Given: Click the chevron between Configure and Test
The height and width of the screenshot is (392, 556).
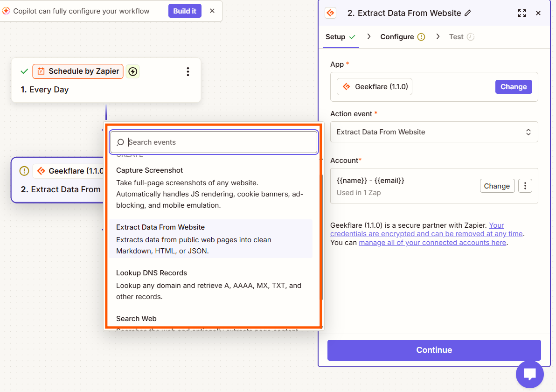Looking at the screenshot, I should tap(438, 36).
